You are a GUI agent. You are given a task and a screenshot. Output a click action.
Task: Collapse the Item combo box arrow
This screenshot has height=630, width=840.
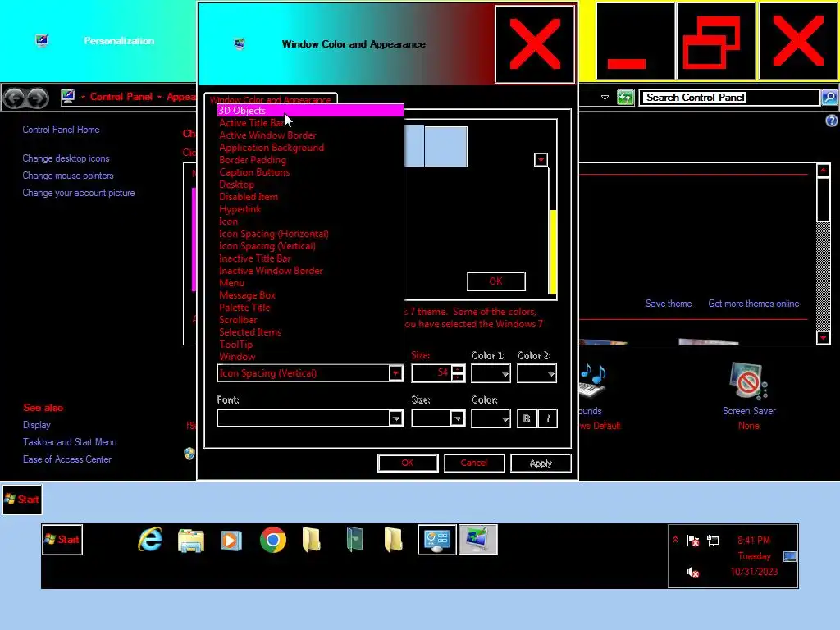click(x=395, y=373)
